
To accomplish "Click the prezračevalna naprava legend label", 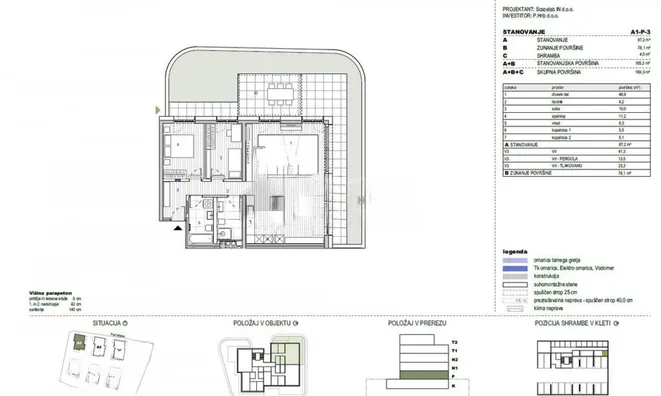I will pyautogui.click(x=583, y=301).
